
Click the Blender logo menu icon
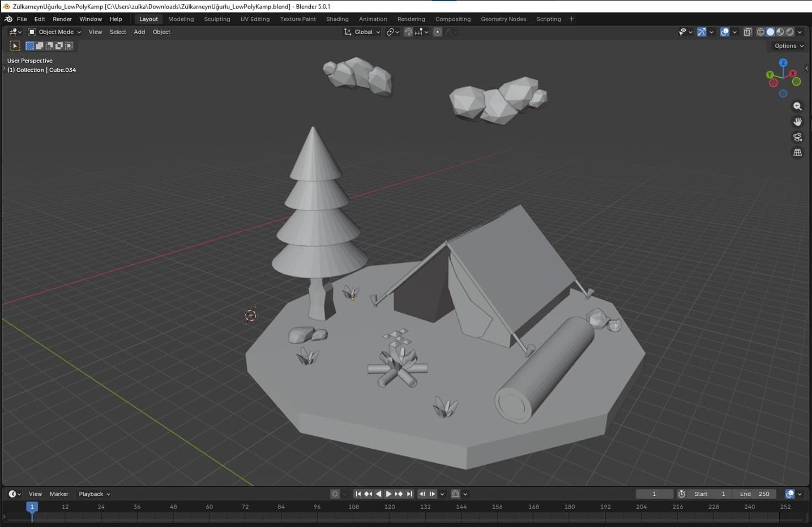(8, 19)
